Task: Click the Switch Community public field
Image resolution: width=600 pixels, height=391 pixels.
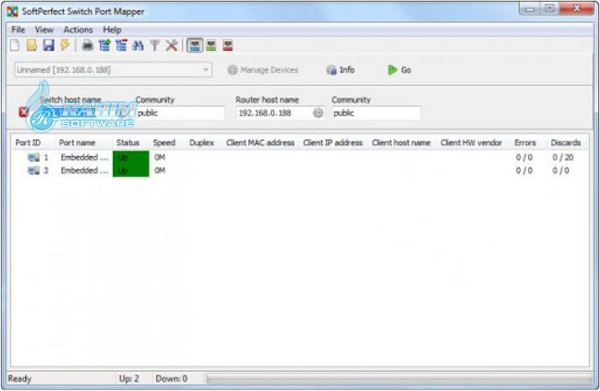Action: point(181,113)
